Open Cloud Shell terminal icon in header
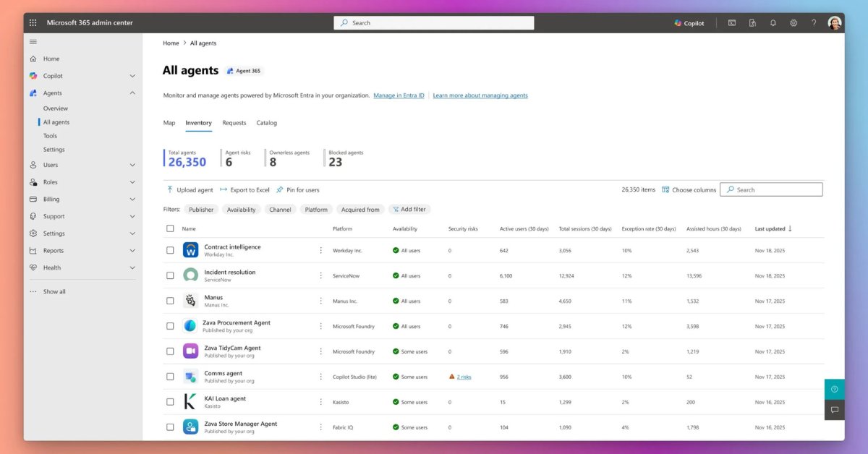868x454 pixels. point(732,23)
